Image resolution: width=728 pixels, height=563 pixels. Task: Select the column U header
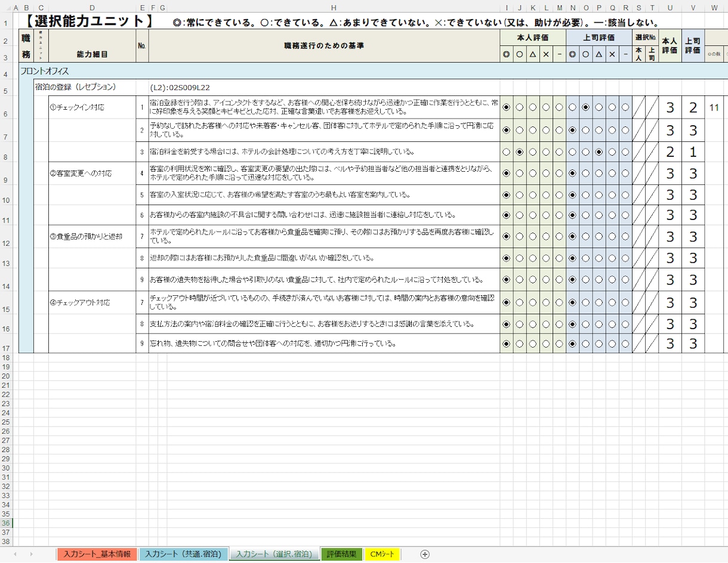tap(670, 7)
